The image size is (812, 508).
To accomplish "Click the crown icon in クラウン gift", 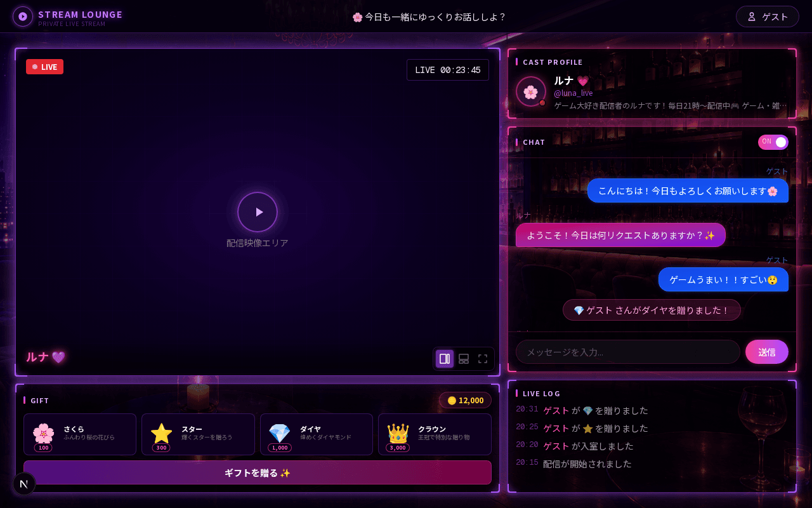I will (x=398, y=433).
